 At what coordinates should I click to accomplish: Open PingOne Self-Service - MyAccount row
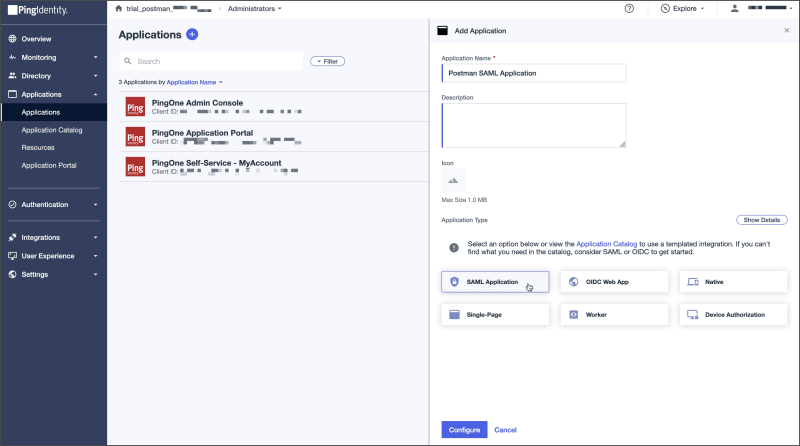point(274,167)
